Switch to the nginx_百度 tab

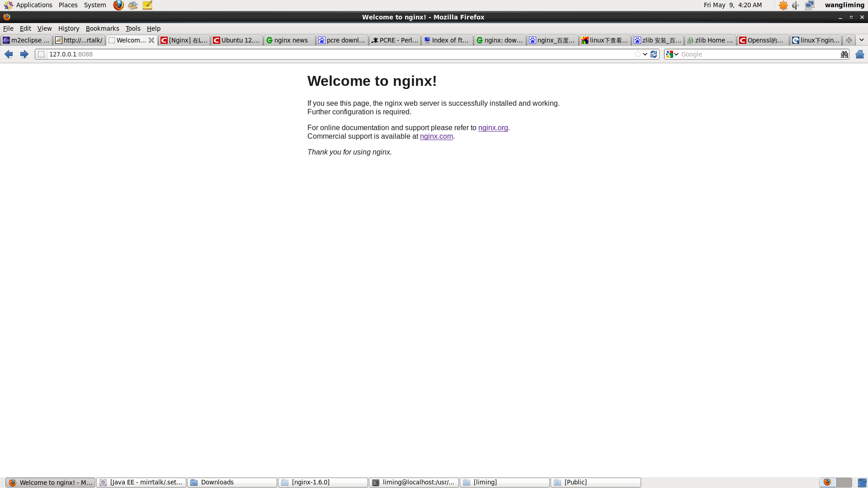pos(553,40)
